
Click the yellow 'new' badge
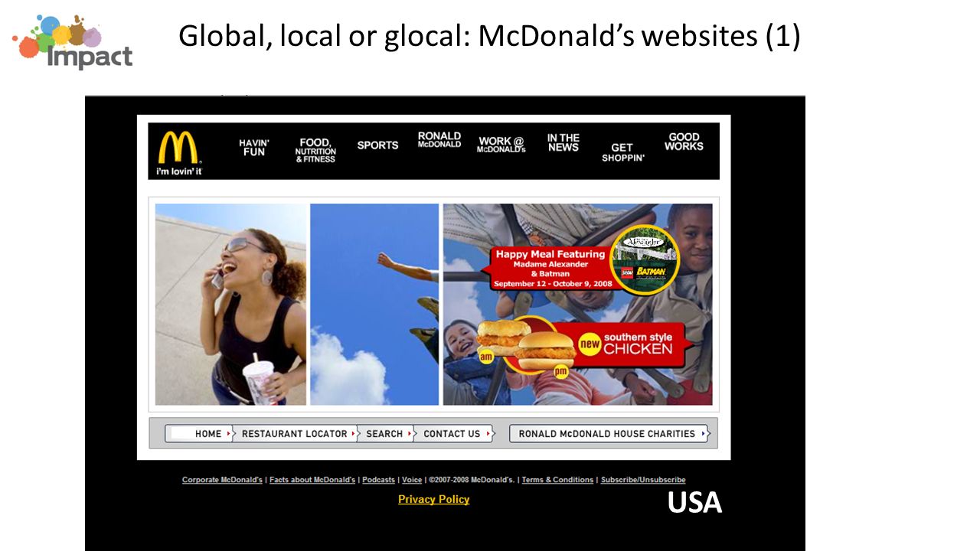coord(590,344)
